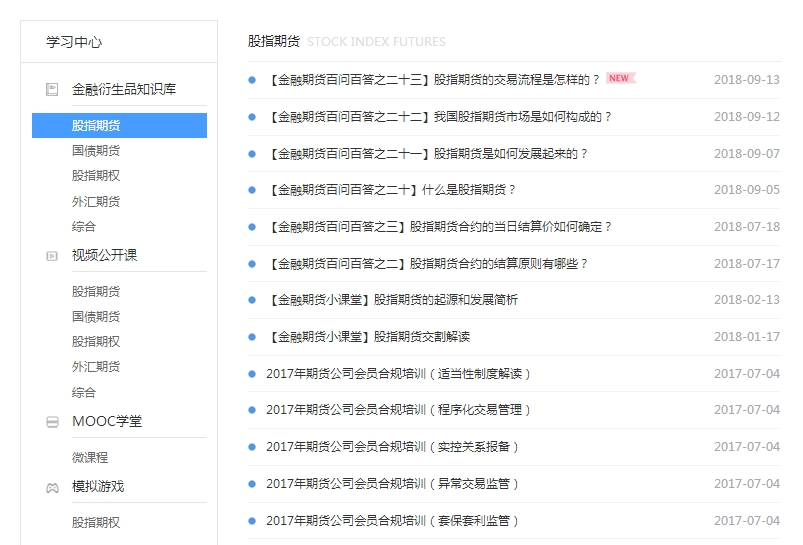The image size is (803, 545).
Task: Collapse the 金融衍生品知识库 section heading
Action: [124, 89]
